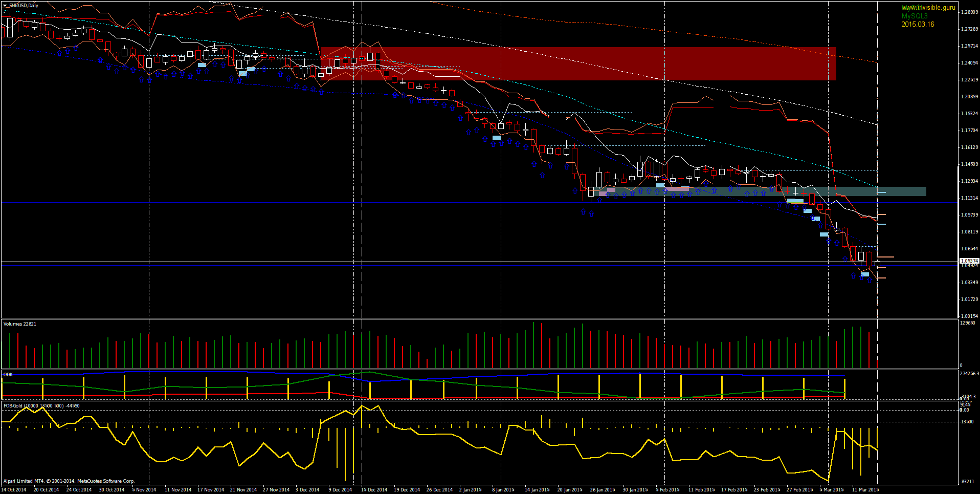Click the 3 Dec 2014 date label
980x494 pixels.
(307, 490)
